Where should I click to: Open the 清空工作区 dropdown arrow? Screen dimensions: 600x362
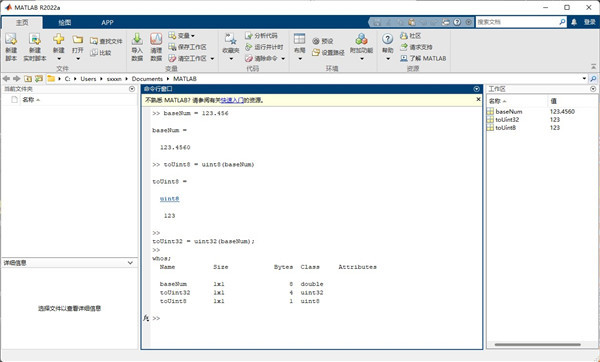coord(212,59)
